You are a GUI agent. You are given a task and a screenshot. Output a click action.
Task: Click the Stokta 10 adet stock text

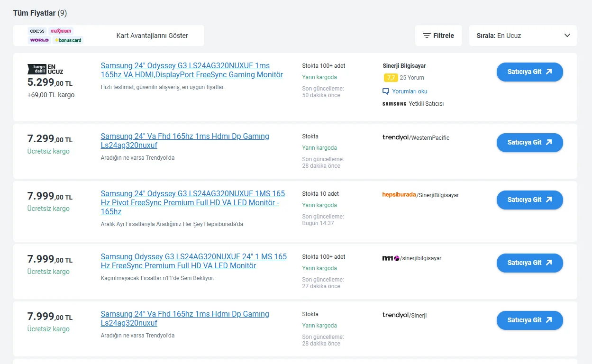[320, 194]
